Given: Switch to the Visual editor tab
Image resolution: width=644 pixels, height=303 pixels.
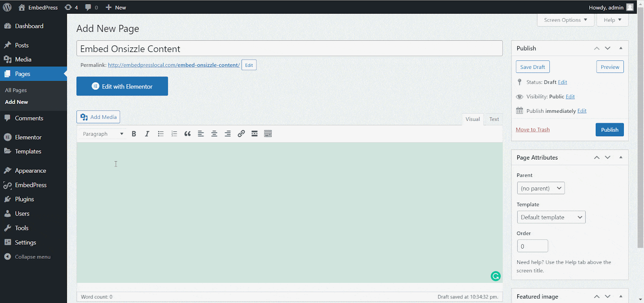Looking at the screenshot, I should [x=473, y=119].
